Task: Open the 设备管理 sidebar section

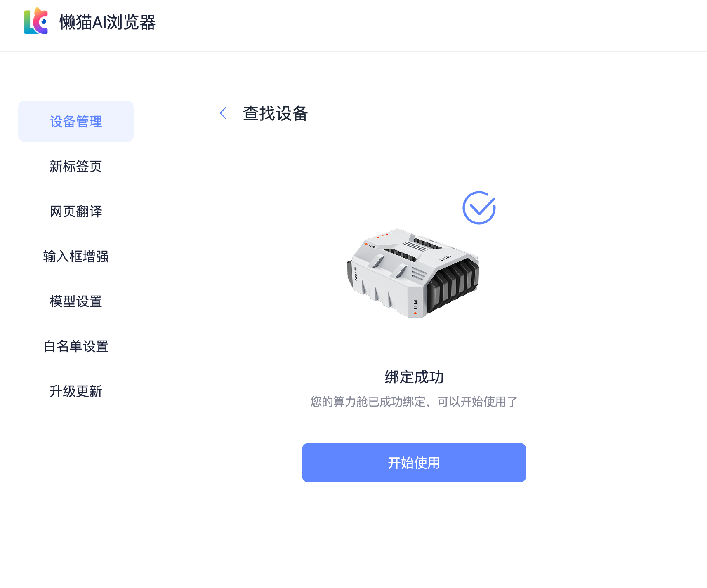Action: point(76,121)
